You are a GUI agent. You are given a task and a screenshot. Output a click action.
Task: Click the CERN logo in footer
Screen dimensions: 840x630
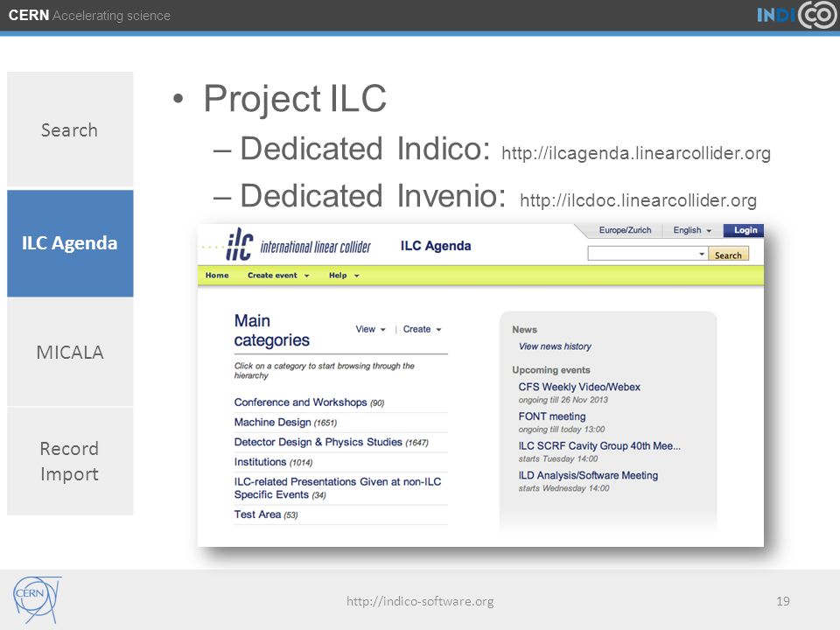[x=37, y=599]
